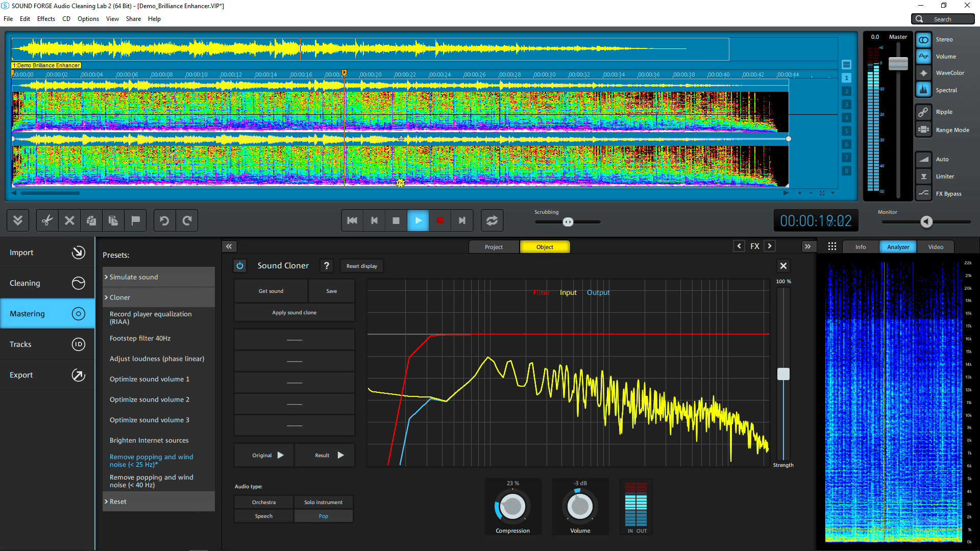Toggle FX Bypass
Screen dimensions: 980x551
pos(923,193)
